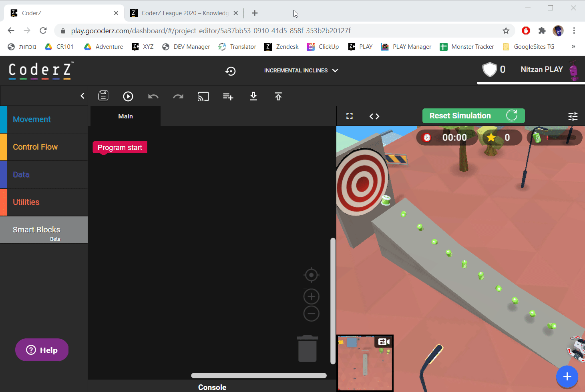
Task: Open the Smart Blocks Beta category
Action: click(x=36, y=230)
